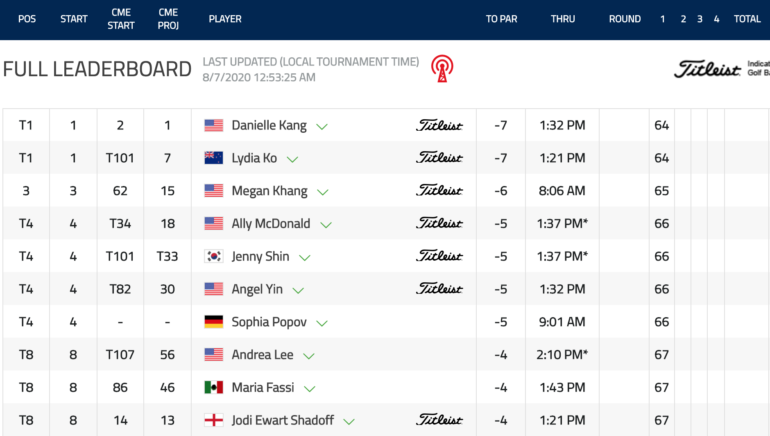Click the Titleist logo in the leaderboard header
Screen dimensions: 770x436
(707, 69)
